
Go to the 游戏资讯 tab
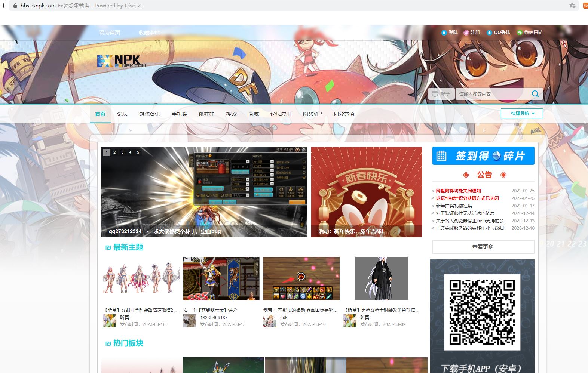pyautogui.click(x=149, y=114)
